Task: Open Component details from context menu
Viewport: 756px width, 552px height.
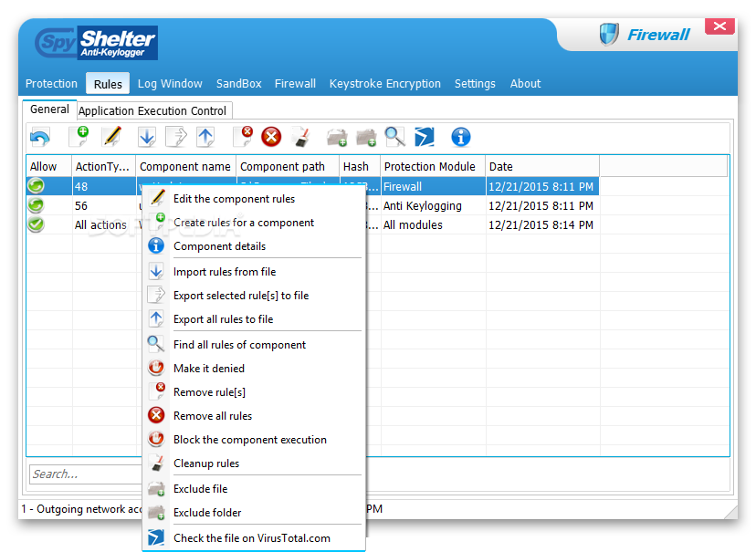Action: pos(254,245)
